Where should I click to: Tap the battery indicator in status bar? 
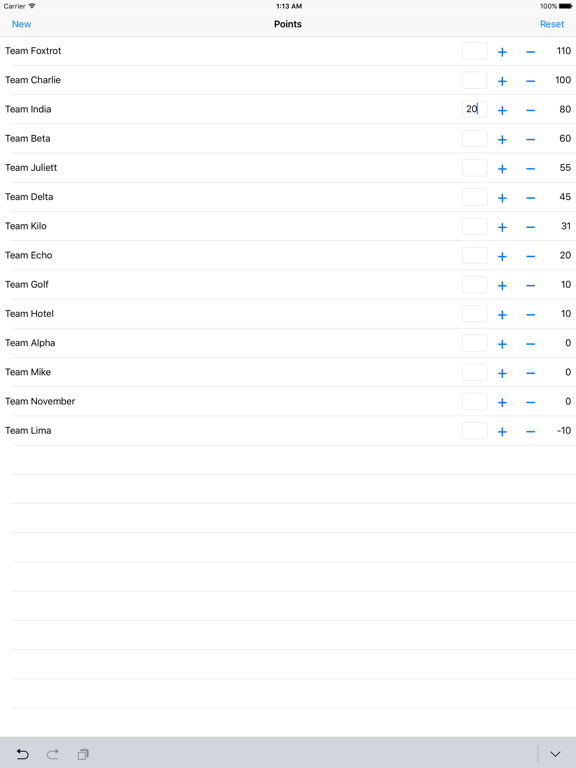[565, 6]
